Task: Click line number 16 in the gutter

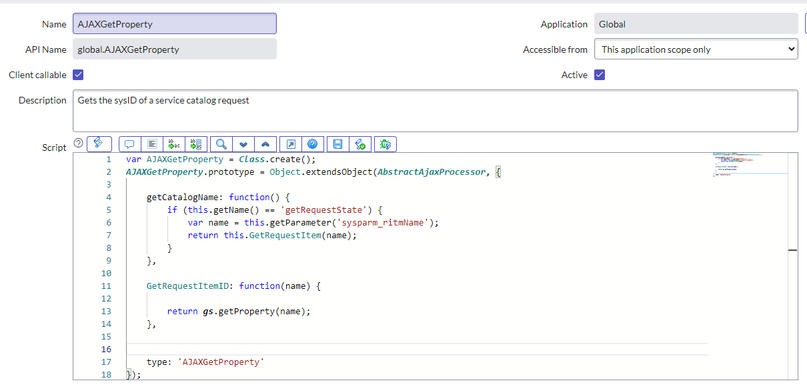Action: point(107,349)
